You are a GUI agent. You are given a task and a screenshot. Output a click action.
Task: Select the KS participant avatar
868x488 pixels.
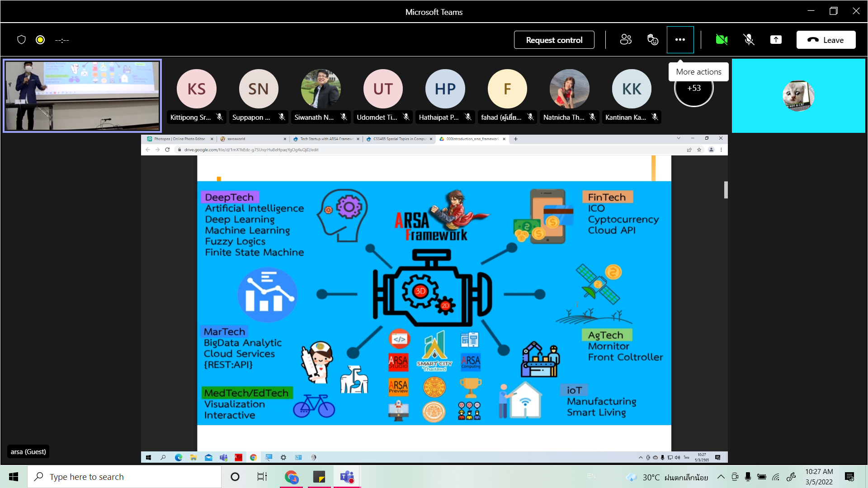pos(196,89)
